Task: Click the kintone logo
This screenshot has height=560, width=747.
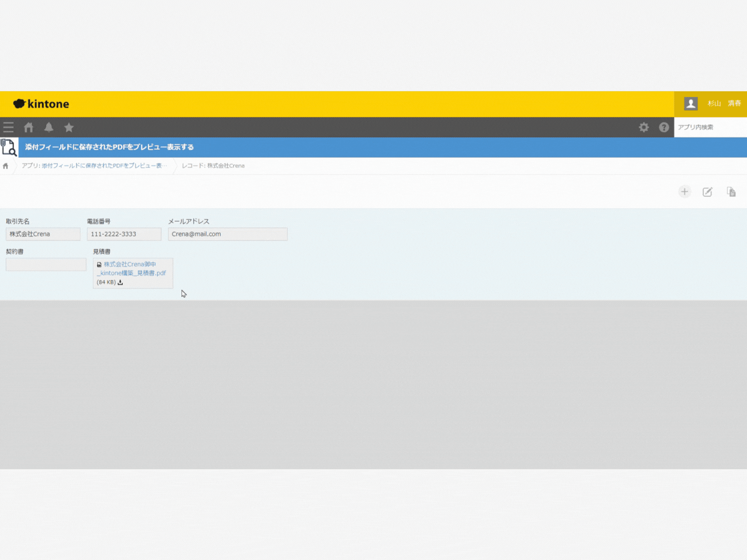Action: (x=41, y=104)
